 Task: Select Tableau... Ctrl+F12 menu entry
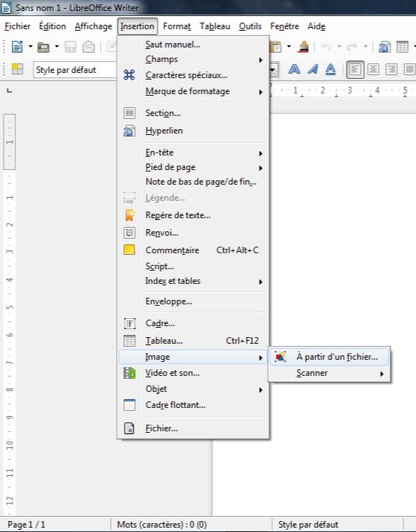[x=194, y=341]
